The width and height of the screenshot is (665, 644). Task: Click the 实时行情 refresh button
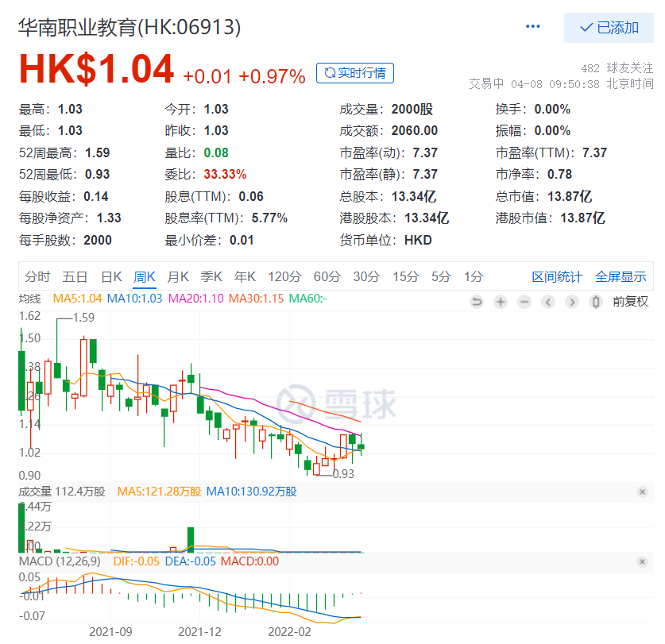click(354, 74)
